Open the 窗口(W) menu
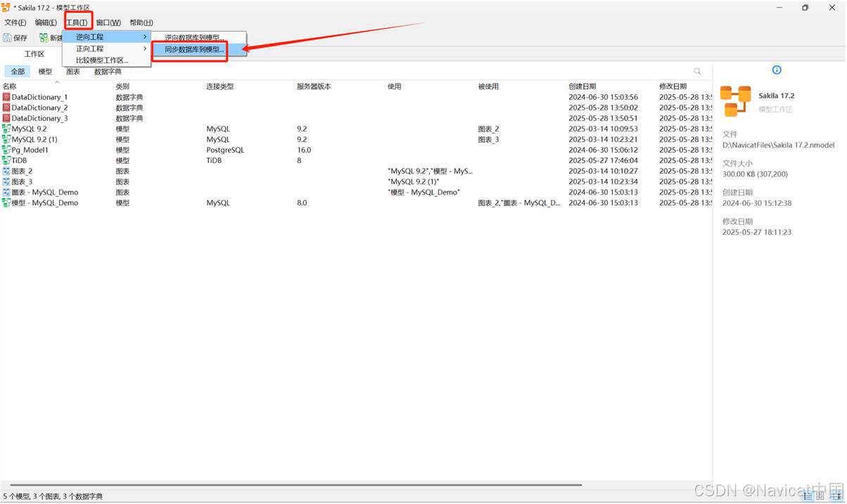The image size is (847, 504). pos(108,22)
